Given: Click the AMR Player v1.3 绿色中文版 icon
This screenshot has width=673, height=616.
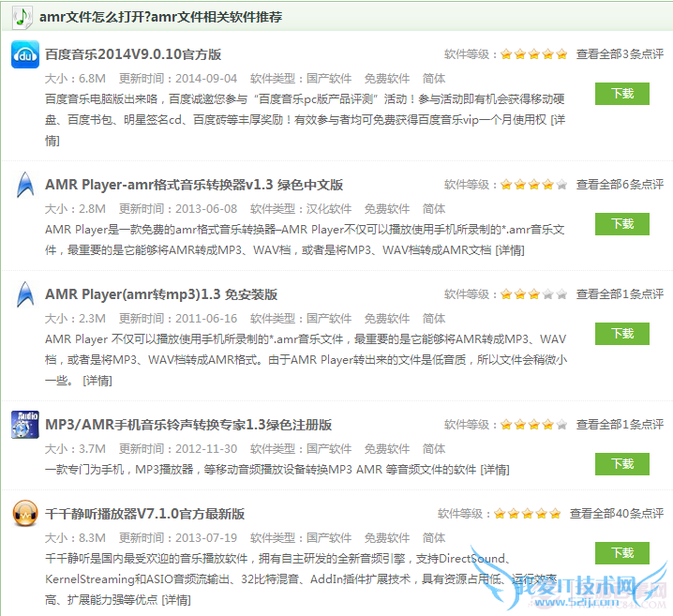Looking at the screenshot, I should tap(25, 185).
